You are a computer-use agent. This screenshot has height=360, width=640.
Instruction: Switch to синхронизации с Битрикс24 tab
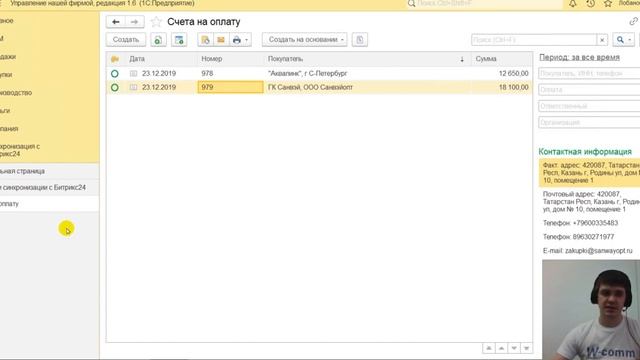point(49,187)
